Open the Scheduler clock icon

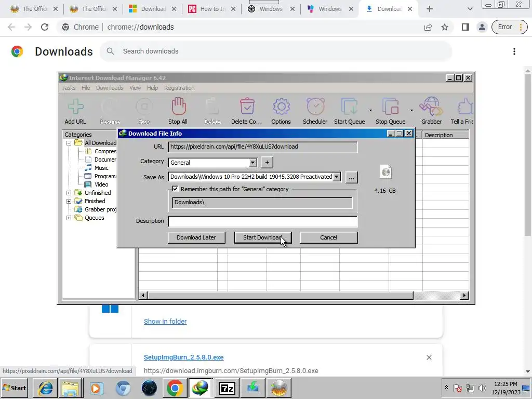pos(315,107)
